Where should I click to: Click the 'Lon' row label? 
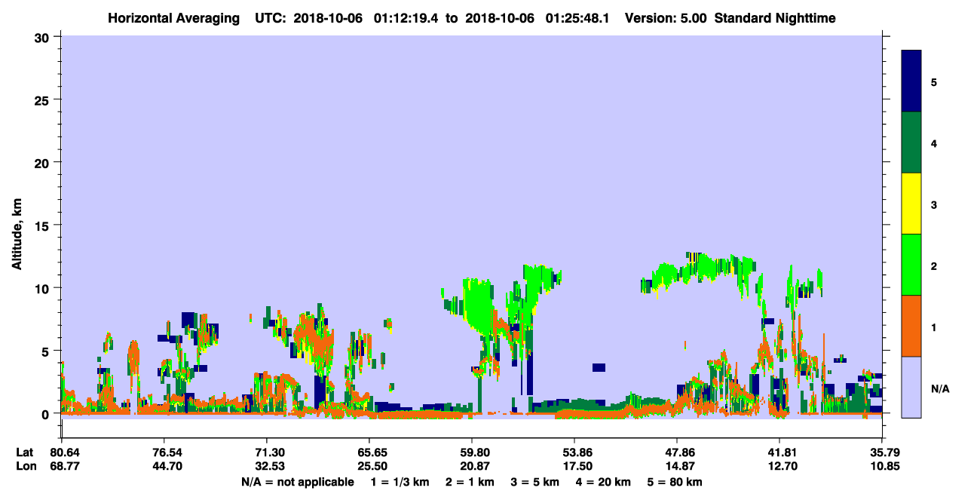click(25, 466)
